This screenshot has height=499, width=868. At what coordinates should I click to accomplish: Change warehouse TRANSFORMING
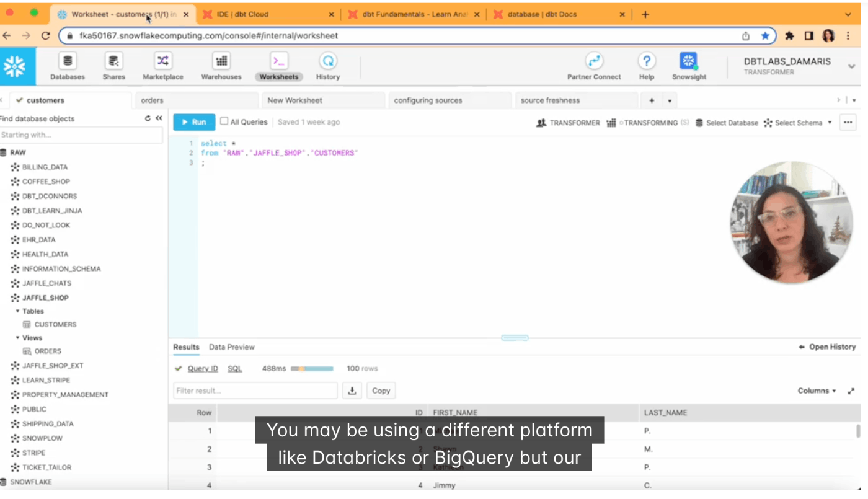pyautogui.click(x=648, y=123)
